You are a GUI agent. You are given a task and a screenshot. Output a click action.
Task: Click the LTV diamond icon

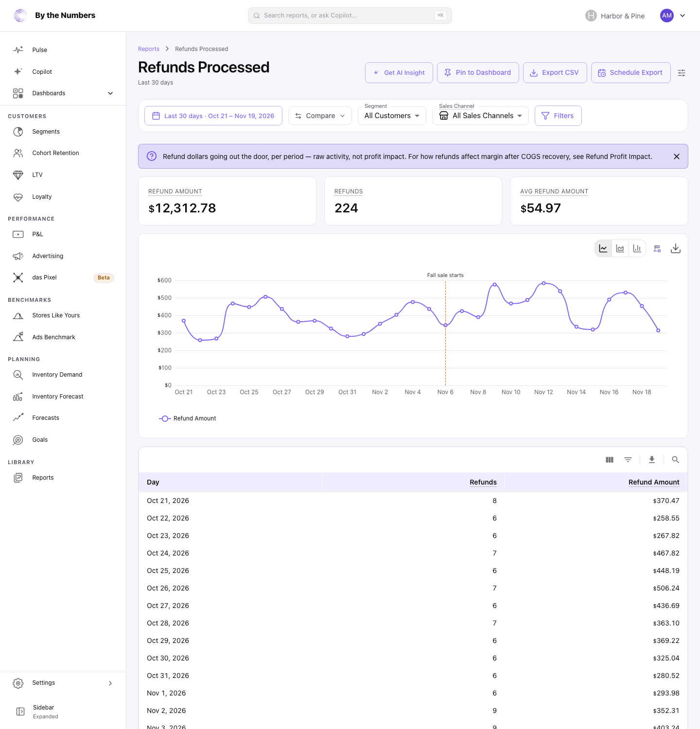click(18, 175)
